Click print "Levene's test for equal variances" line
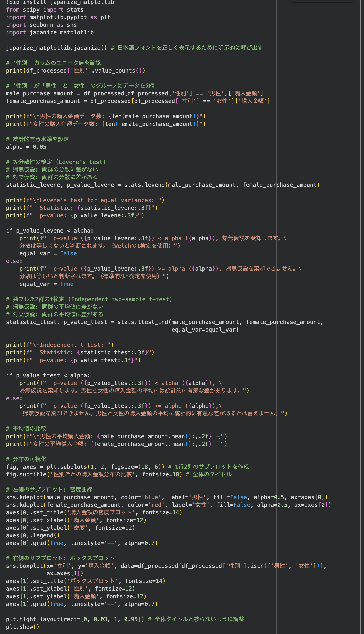Viewport: 364px width, 634px height. (85, 200)
